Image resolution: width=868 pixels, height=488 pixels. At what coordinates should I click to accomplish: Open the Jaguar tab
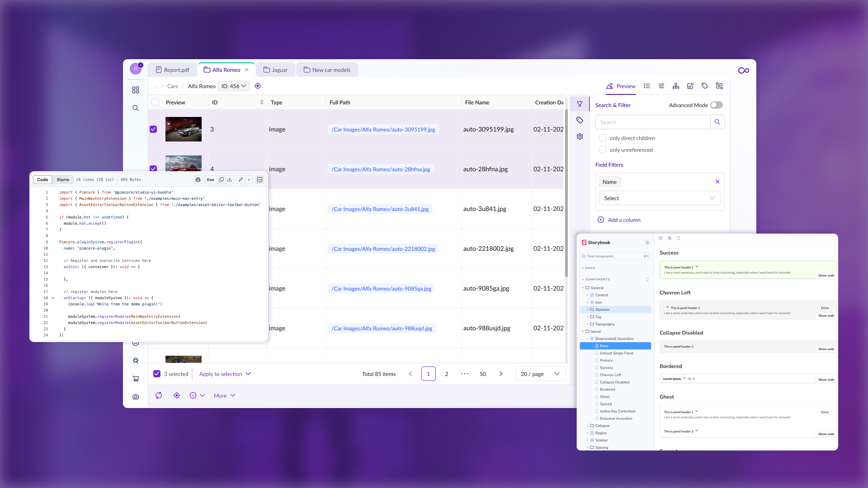pyautogui.click(x=275, y=70)
